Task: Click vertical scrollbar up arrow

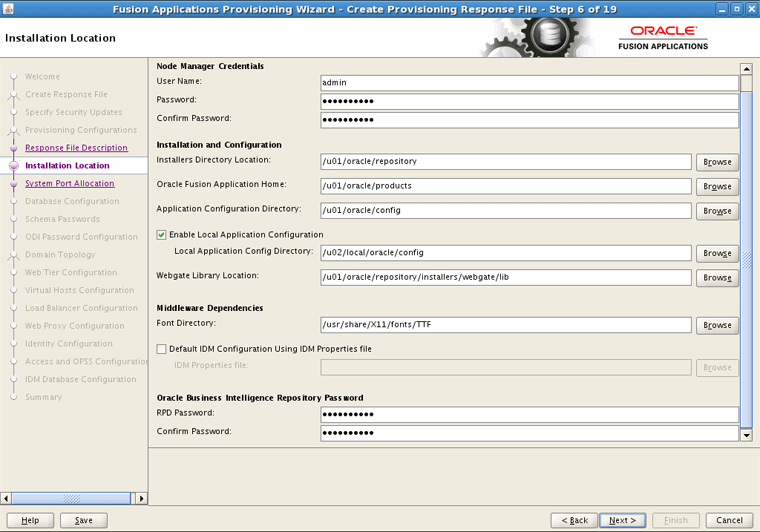Action: [x=746, y=69]
